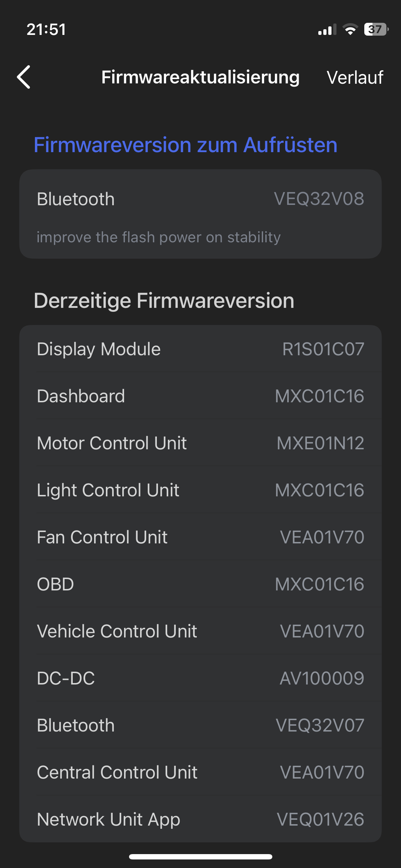Tap the 21:51 clock in status bar
The height and width of the screenshot is (868, 401).
[x=46, y=30]
